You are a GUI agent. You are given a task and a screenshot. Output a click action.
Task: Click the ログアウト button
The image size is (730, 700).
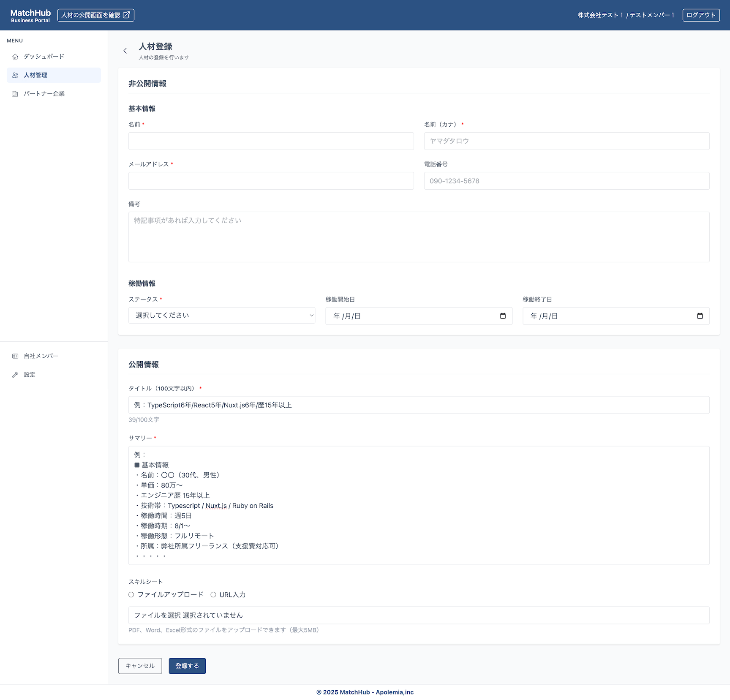pyautogui.click(x=701, y=15)
